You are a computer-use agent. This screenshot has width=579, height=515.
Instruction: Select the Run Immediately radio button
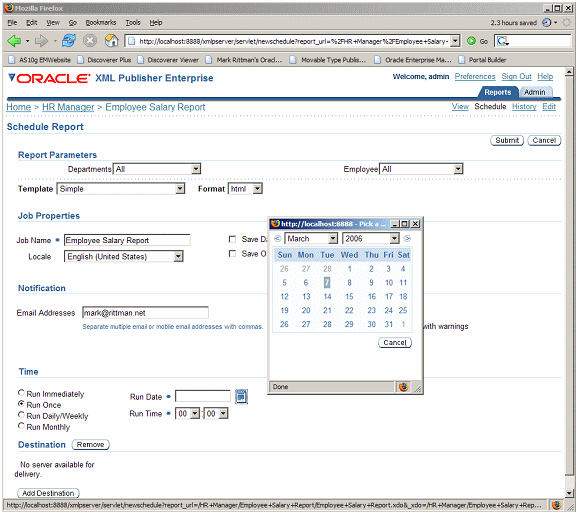coord(21,393)
